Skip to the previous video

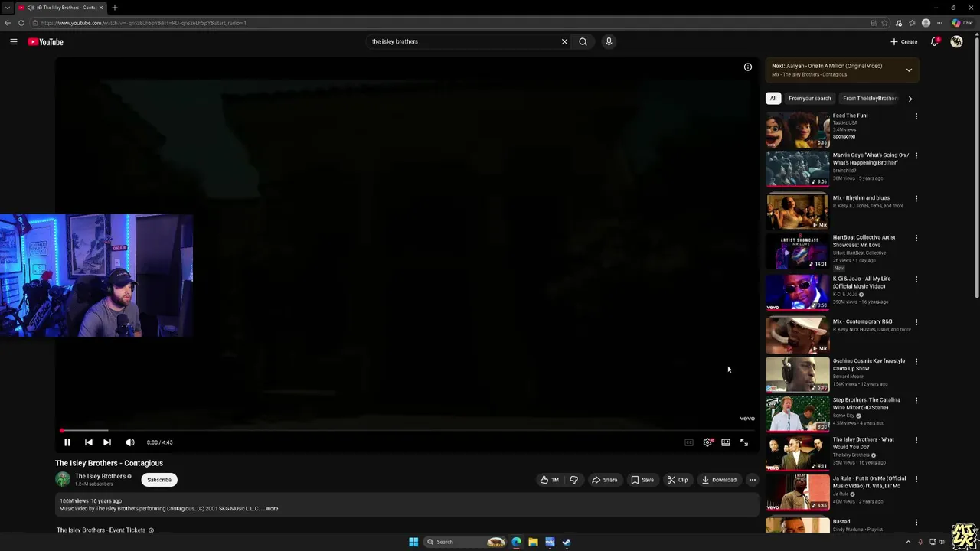click(89, 442)
